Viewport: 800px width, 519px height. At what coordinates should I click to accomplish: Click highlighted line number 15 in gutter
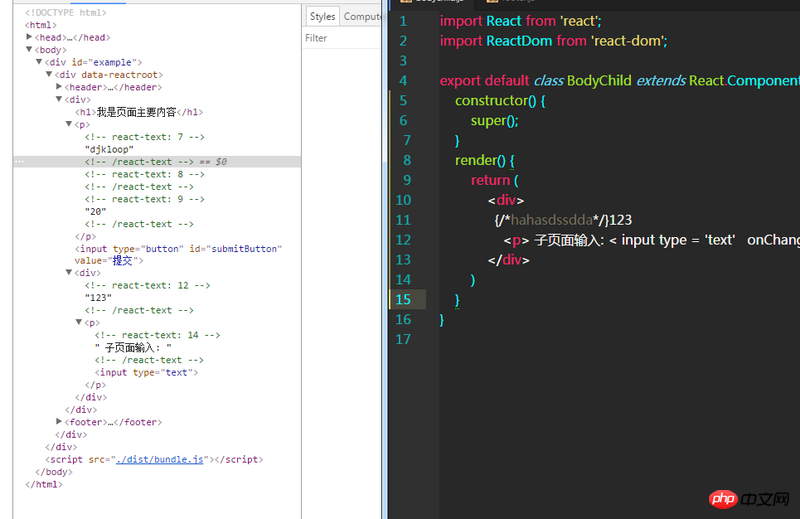point(403,300)
